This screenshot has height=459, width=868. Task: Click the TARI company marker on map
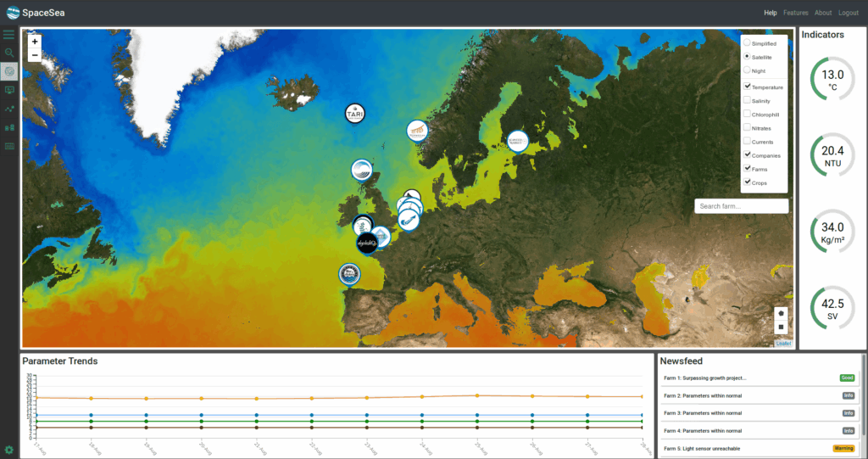354,114
